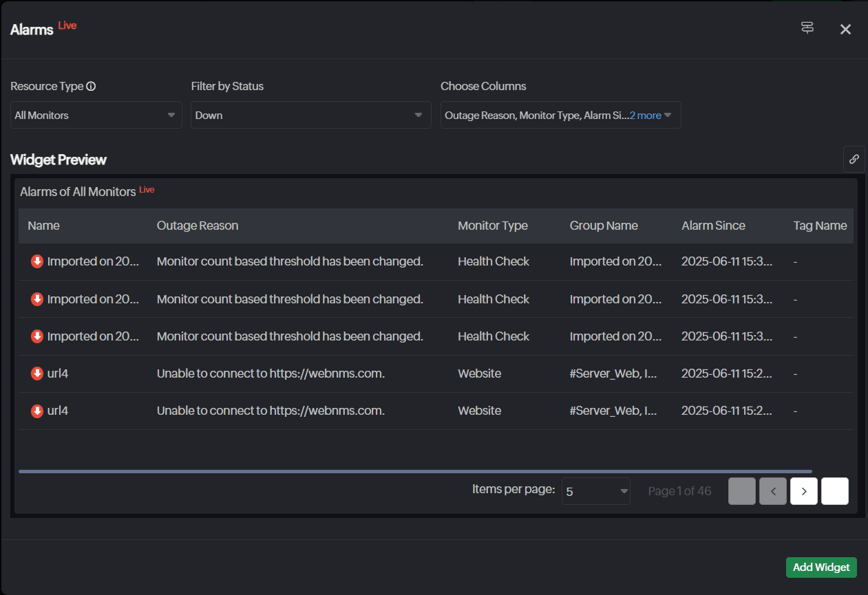This screenshot has height=595, width=868.
Task: Click the link icon beside Widget Preview
Action: tap(854, 159)
